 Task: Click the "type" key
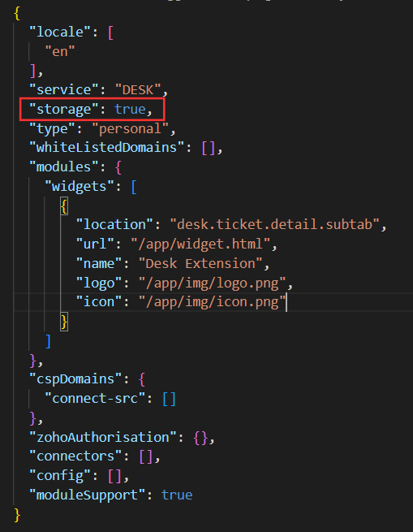coord(53,129)
